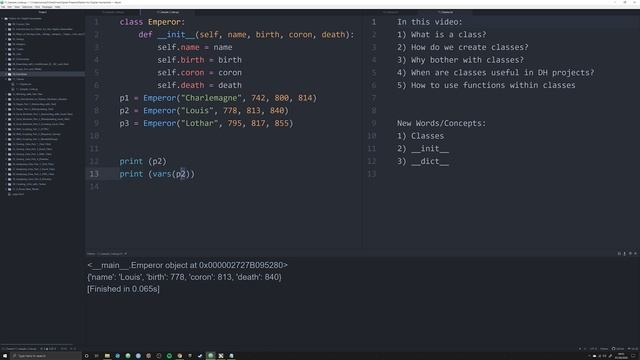The image size is (640, 360).
Task: Click the dictionary output line with 'Louis'
Action: 184,277
